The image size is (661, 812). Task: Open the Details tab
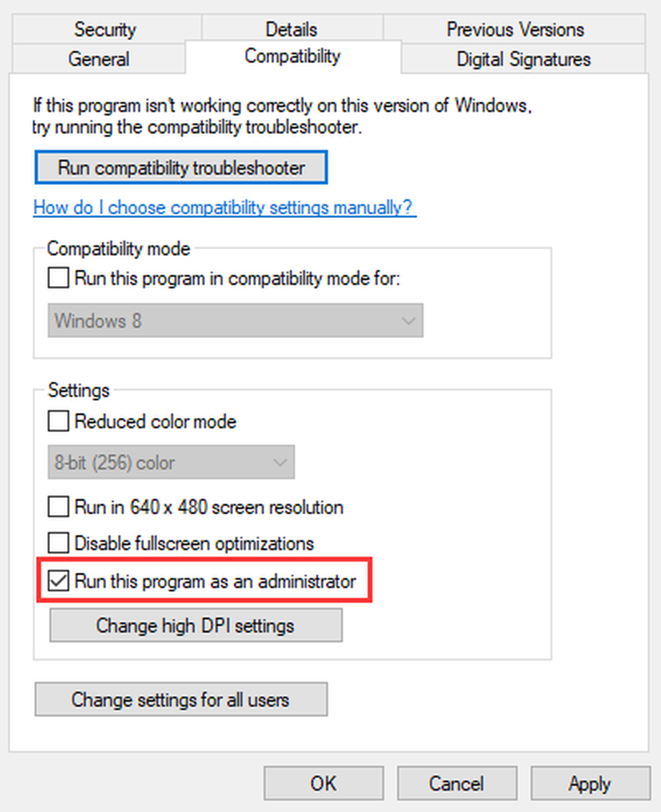[x=292, y=29]
